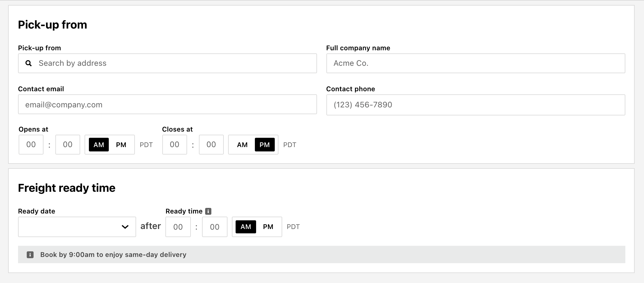
Task: Click the Contact phone input
Action: (x=476, y=105)
